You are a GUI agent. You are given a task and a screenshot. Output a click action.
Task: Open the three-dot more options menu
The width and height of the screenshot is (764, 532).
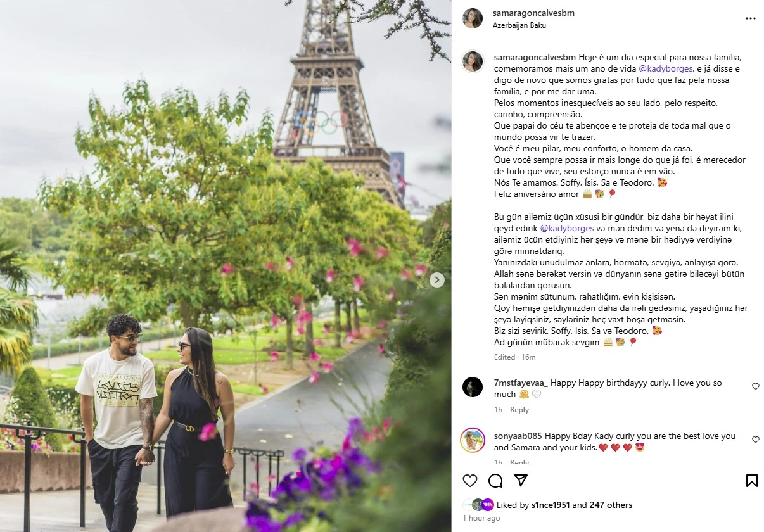click(751, 18)
